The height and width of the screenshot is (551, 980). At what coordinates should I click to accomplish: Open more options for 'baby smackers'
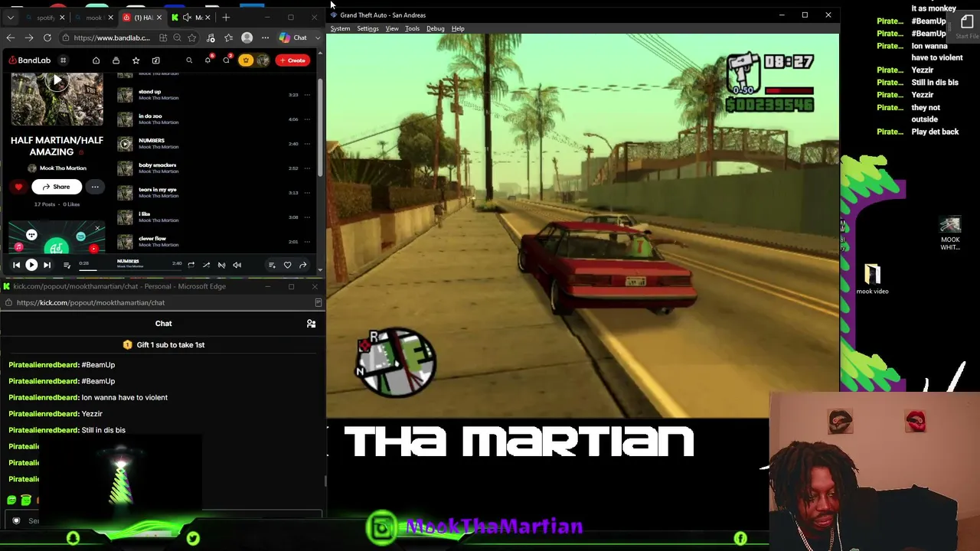click(x=307, y=168)
